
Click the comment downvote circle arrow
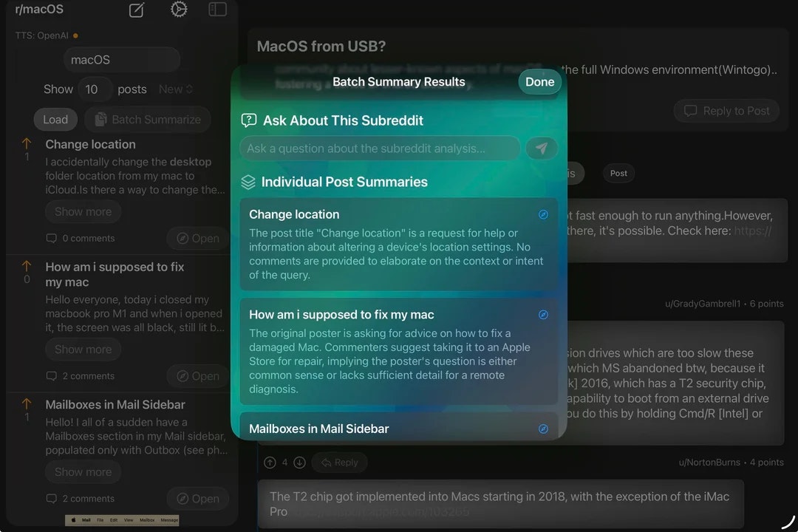299,463
